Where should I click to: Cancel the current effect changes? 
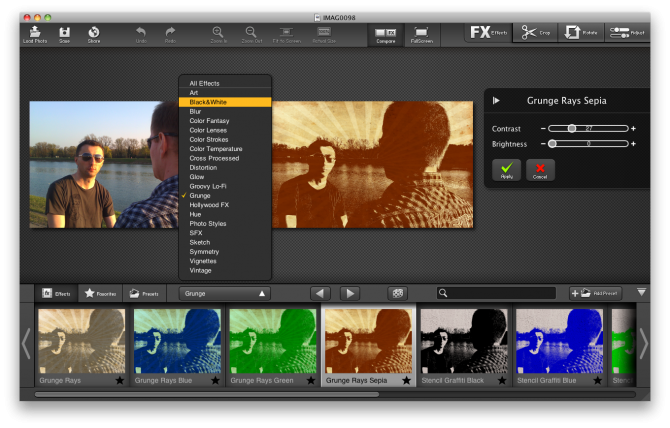click(540, 170)
